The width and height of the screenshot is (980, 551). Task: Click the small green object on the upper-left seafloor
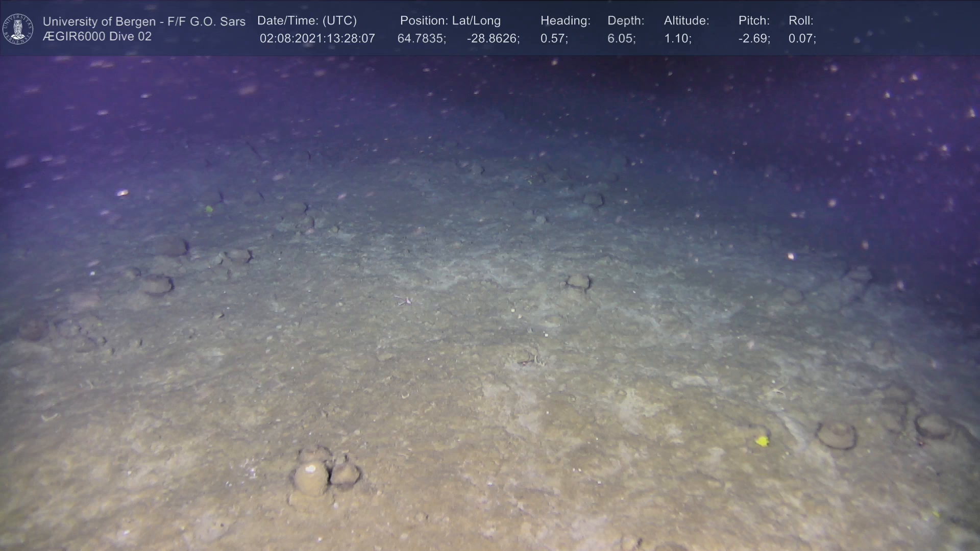click(209, 208)
